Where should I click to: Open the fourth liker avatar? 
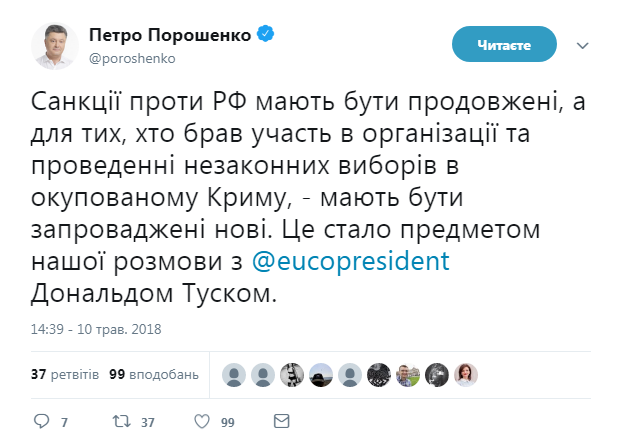[x=320, y=374]
